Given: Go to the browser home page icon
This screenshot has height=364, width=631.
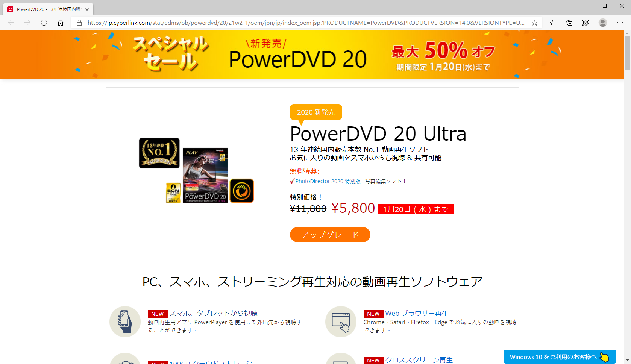Looking at the screenshot, I should pyautogui.click(x=61, y=23).
